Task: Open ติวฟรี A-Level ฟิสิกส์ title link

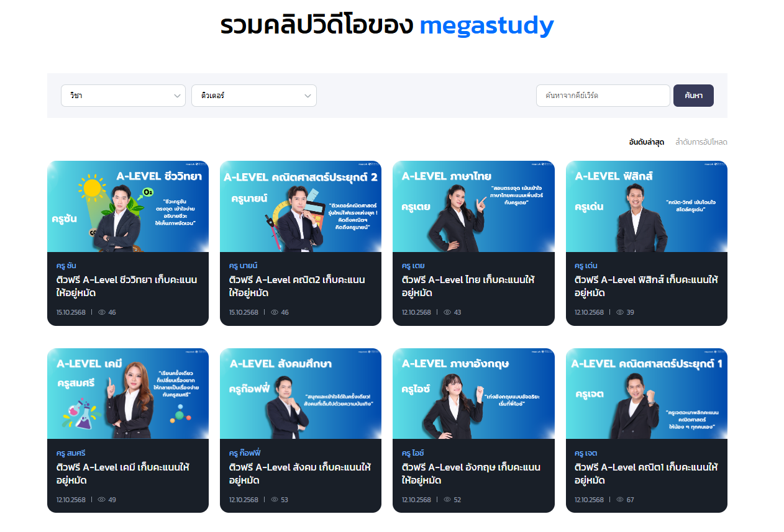Action: pyautogui.click(x=646, y=286)
